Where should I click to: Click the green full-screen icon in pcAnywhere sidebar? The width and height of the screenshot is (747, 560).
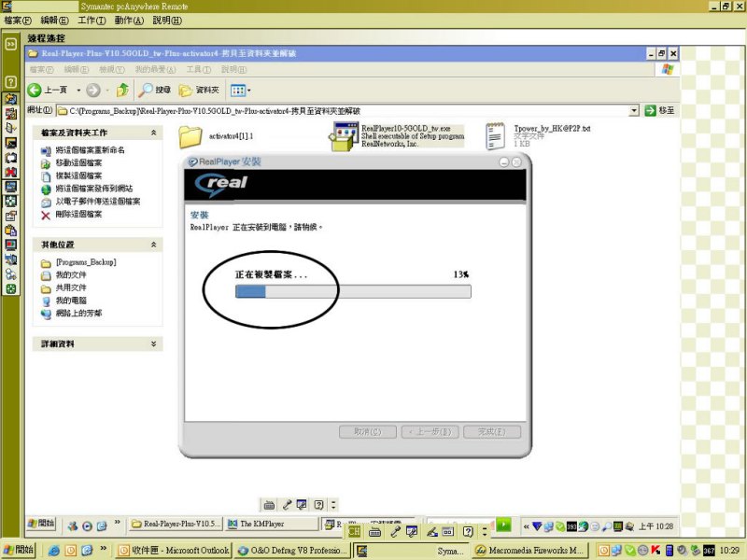pos(10,288)
